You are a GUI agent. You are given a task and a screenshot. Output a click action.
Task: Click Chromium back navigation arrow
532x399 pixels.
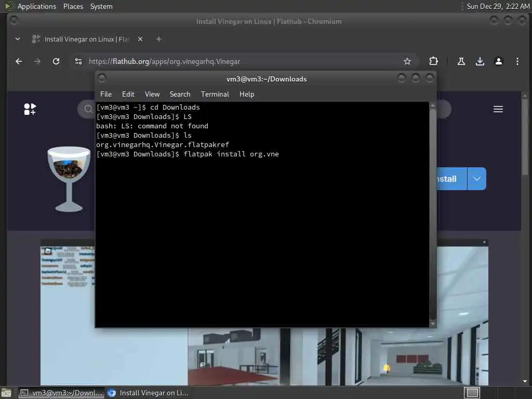pos(19,61)
